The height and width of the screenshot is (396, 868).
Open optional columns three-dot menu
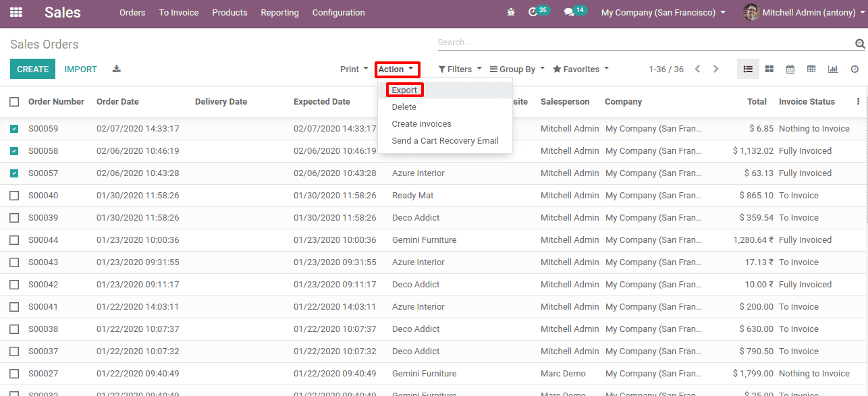pyautogui.click(x=859, y=102)
